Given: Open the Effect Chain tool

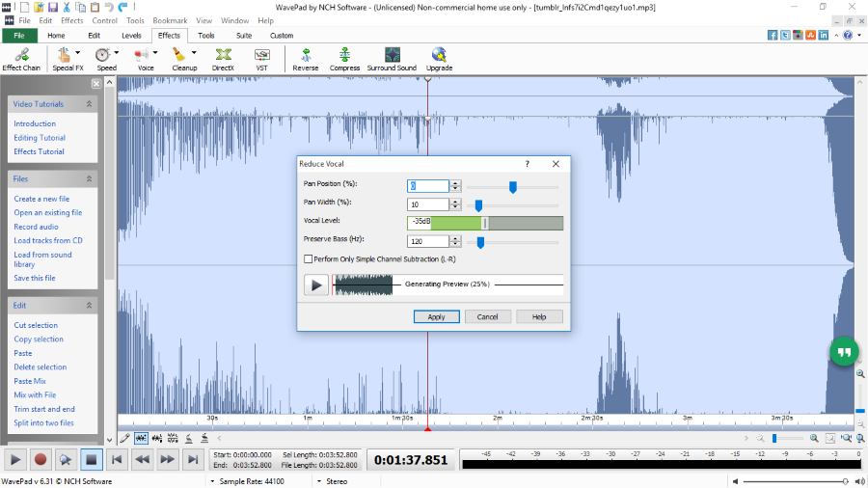Looking at the screenshot, I should (21, 59).
